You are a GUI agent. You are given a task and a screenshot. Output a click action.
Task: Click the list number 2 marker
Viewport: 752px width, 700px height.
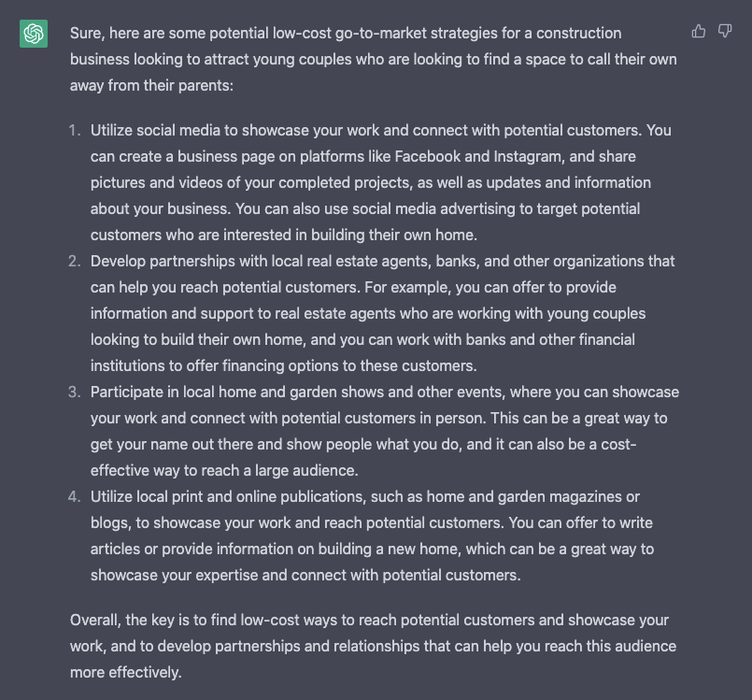[75, 261]
